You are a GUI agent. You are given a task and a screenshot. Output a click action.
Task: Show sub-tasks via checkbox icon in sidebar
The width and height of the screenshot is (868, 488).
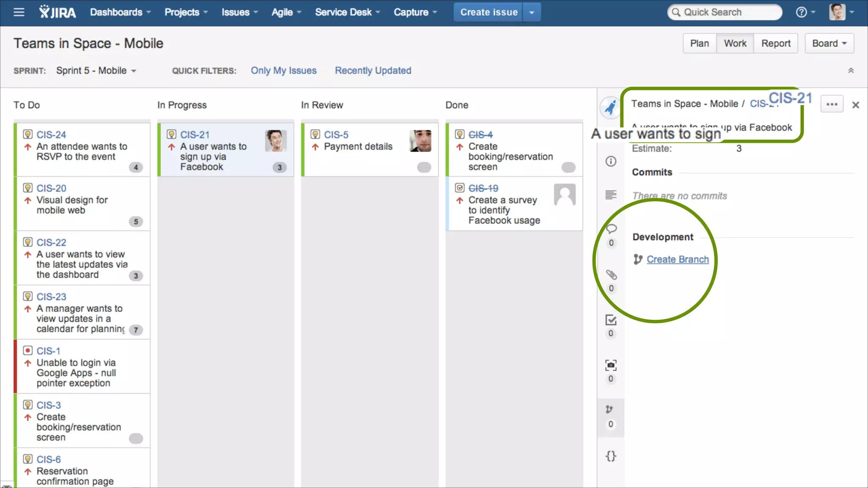(611, 320)
